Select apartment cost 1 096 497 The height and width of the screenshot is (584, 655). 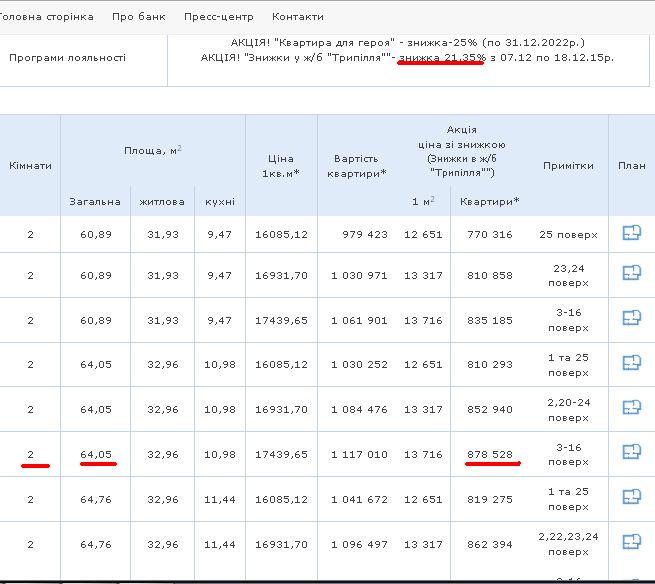click(x=359, y=545)
